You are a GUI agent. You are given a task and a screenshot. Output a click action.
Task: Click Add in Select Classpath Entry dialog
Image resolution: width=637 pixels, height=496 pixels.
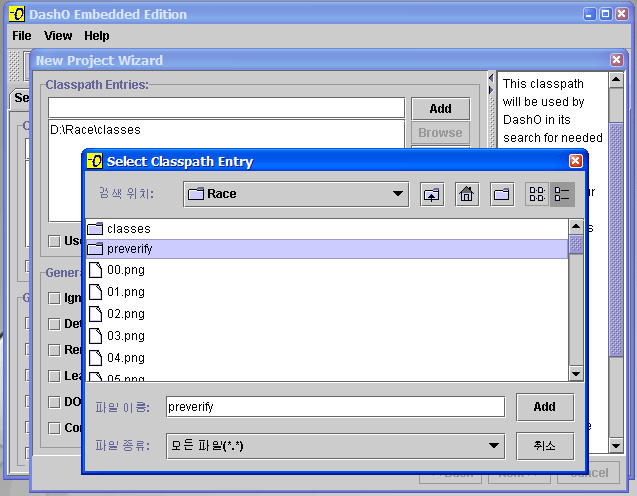click(x=545, y=407)
